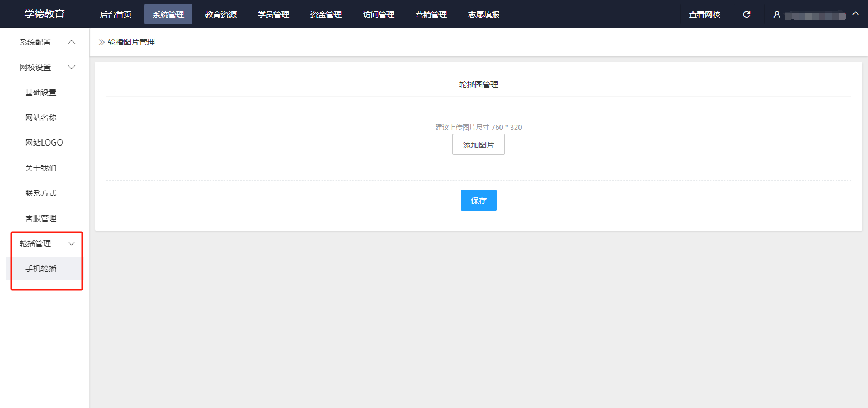Open 关于我们 sidebar item

tap(41, 168)
